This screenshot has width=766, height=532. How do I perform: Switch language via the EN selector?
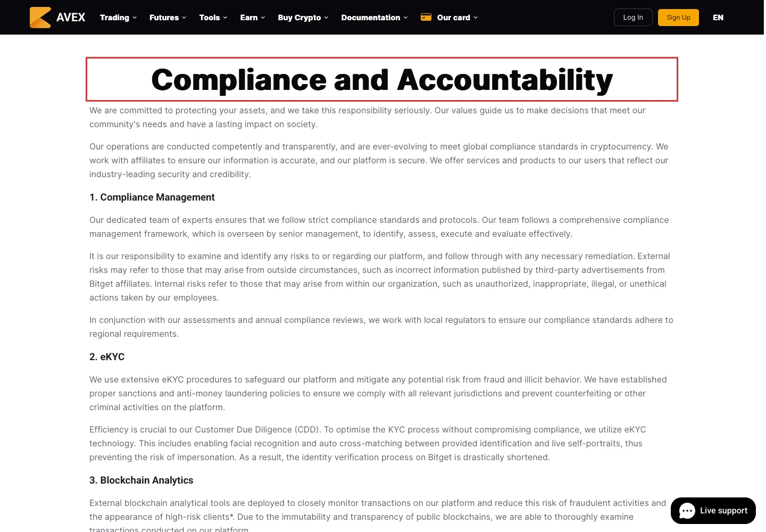point(718,18)
